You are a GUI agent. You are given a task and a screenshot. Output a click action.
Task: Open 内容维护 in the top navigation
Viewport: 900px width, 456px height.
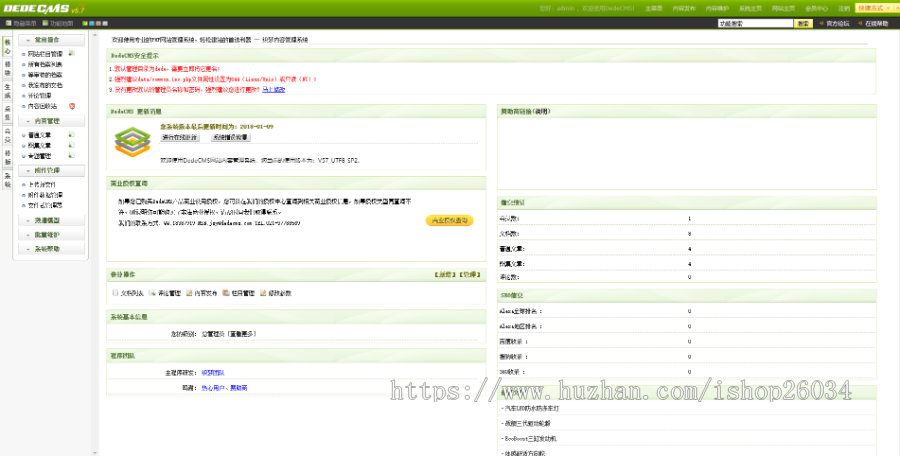pyautogui.click(x=717, y=9)
